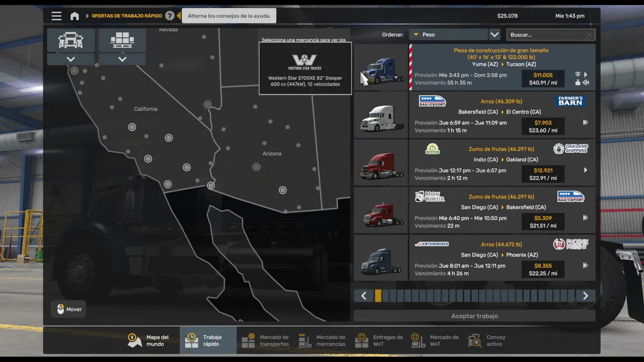Click the Enterpriser company logo
This screenshot has height=362, width=644.
pos(432,244)
